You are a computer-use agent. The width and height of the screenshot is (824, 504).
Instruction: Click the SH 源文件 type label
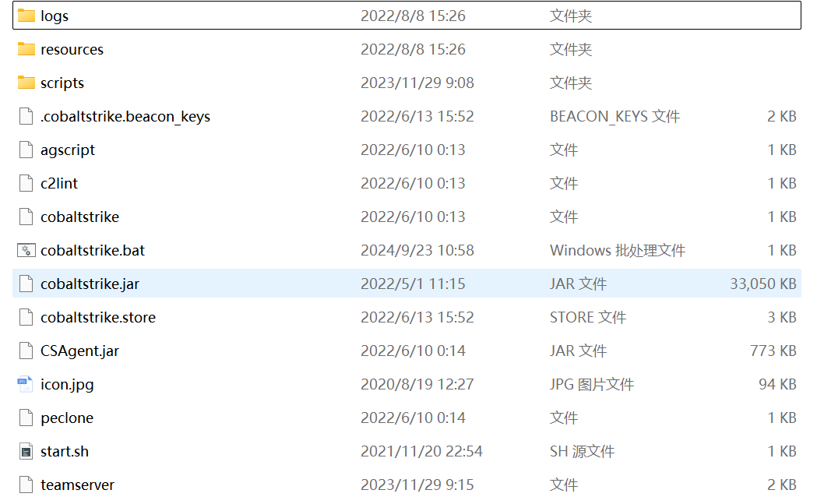coord(582,452)
